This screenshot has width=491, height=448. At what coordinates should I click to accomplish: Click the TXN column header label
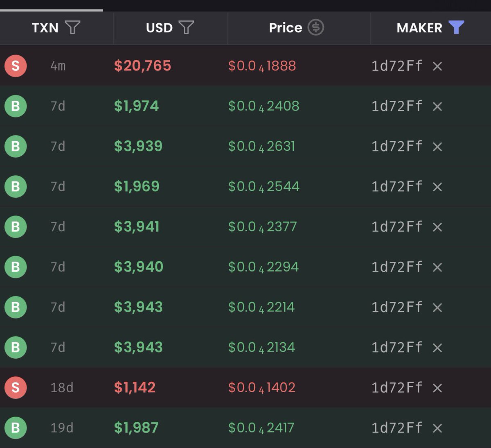click(45, 28)
